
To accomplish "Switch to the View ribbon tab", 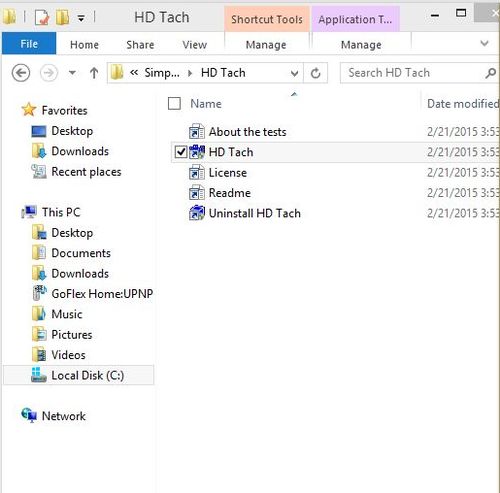I will [x=195, y=45].
